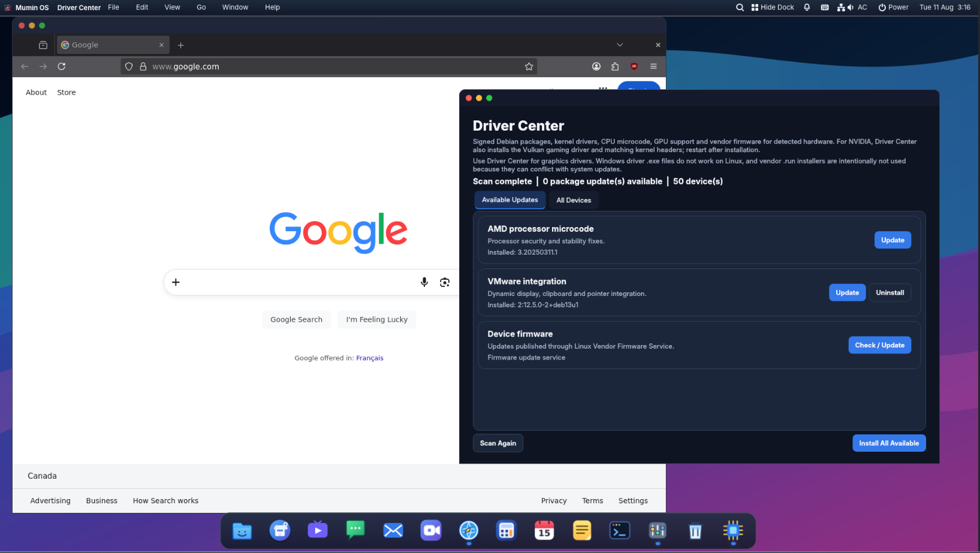Click the microphone voice search icon

pos(424,282)
